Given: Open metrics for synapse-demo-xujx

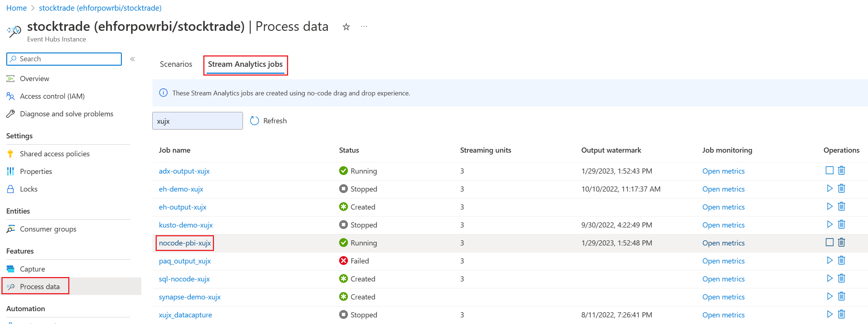Looking at the screenshot, I should pyautogui.click(x=723, y=297).
